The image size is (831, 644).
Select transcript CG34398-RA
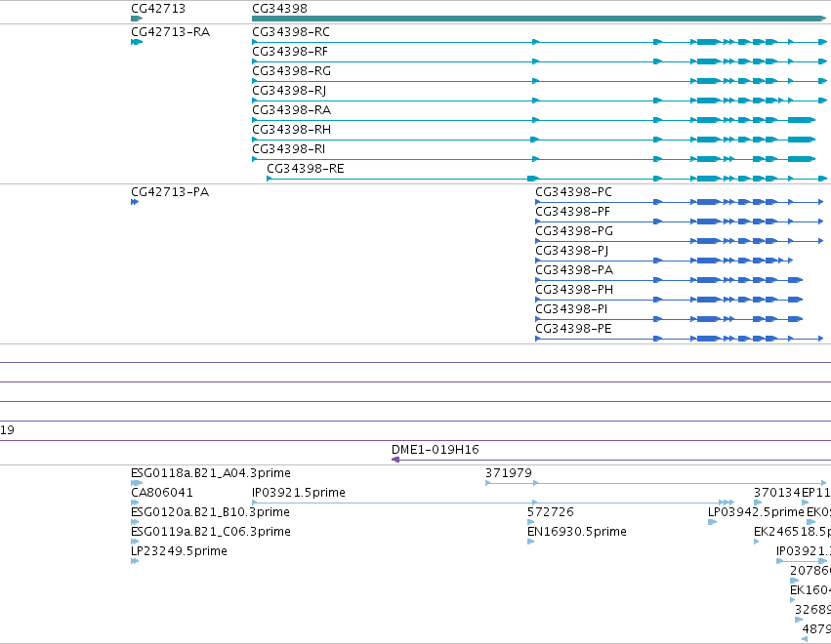291,110
